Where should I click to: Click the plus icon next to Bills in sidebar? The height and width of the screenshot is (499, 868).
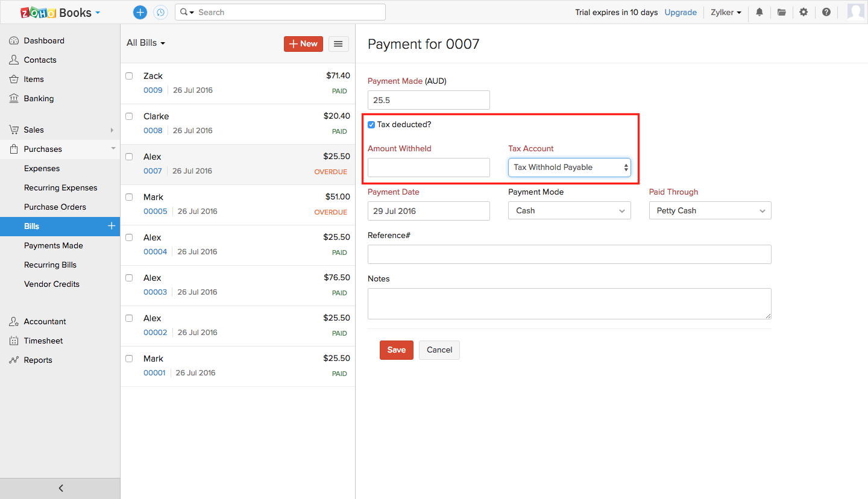(111, 226)
